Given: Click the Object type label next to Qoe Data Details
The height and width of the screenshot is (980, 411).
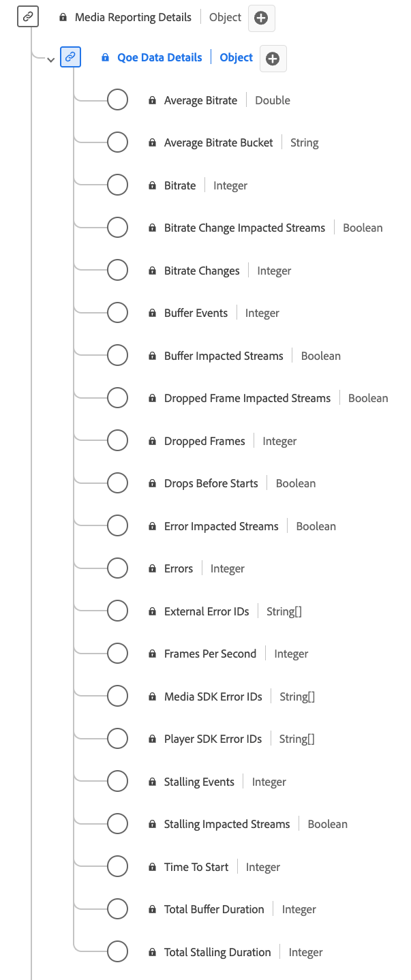Looking at the screenshot, I should tap(236, 57).
